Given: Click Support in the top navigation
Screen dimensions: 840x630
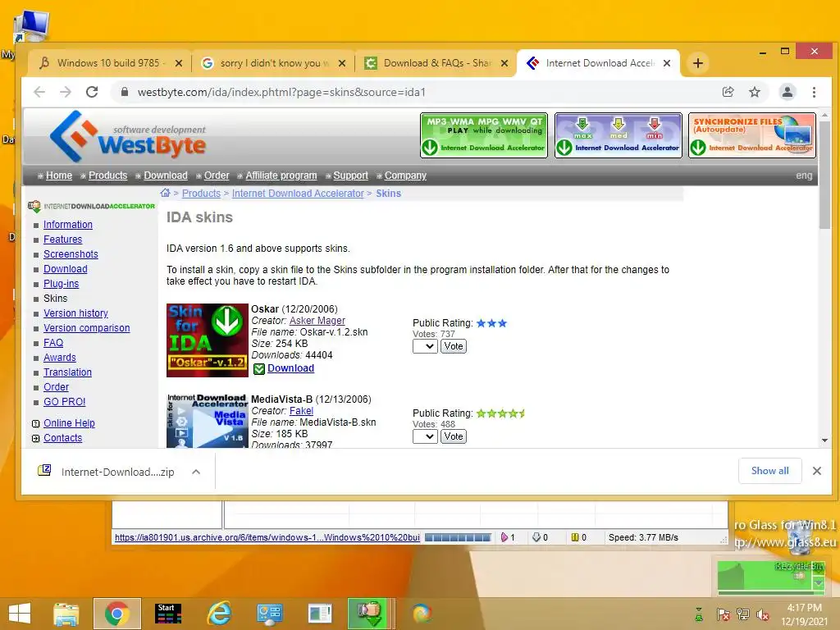Looking at the screenshot, I should (x=350, y=176).
